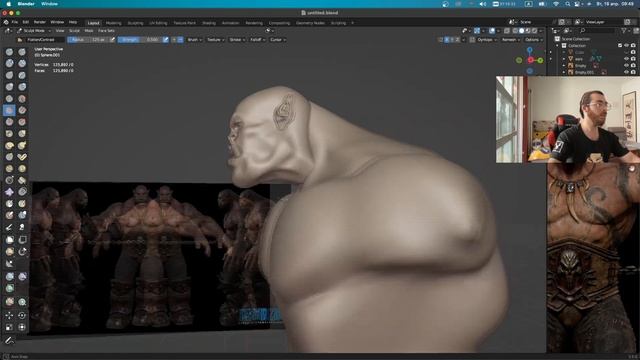Adjust the brush Strength slider
Image resolution: width=640 pixels, height=360 pixels.
tap(140, 40)
